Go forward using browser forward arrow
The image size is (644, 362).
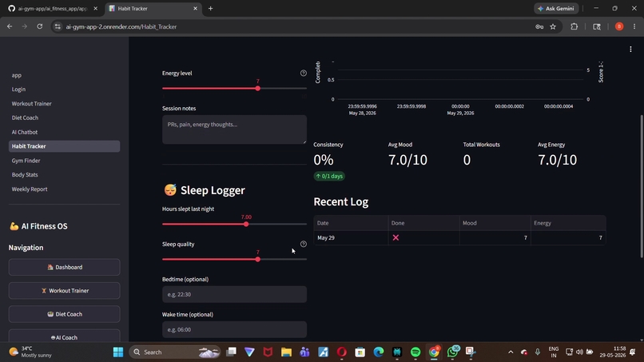coord(25,26)
